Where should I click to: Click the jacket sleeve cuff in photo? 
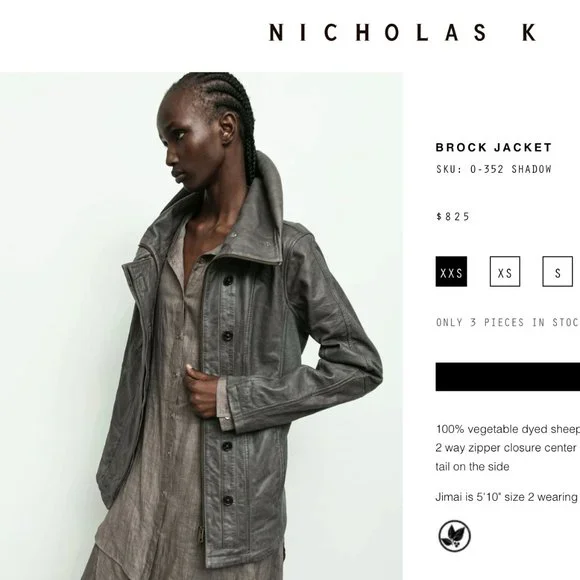click(231, 404)
